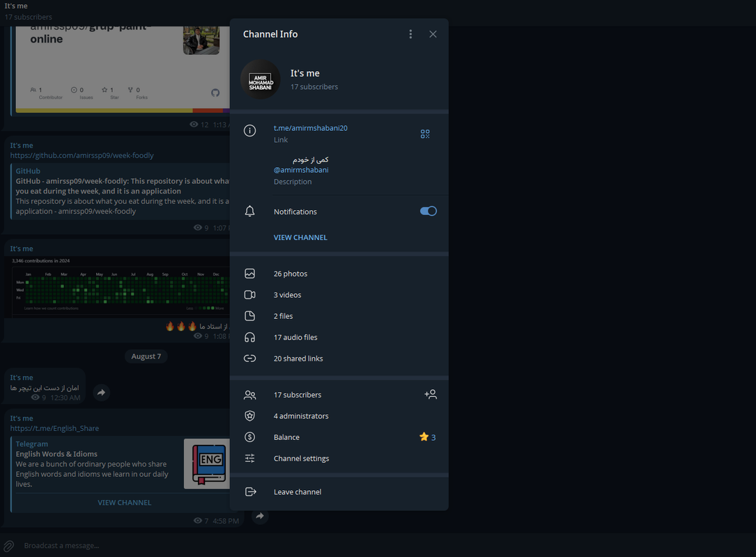Click the Balance dollar icon
756x557 pixels.
249,437
